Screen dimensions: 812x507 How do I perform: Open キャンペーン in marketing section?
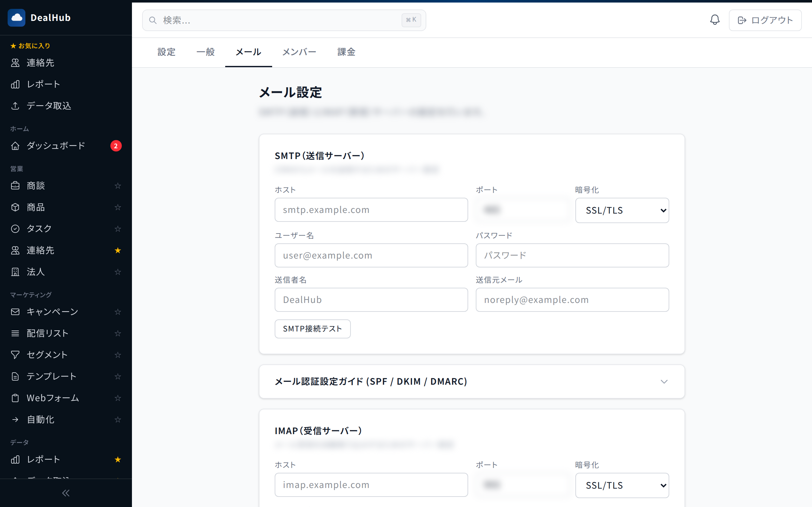tap(52, 311)
